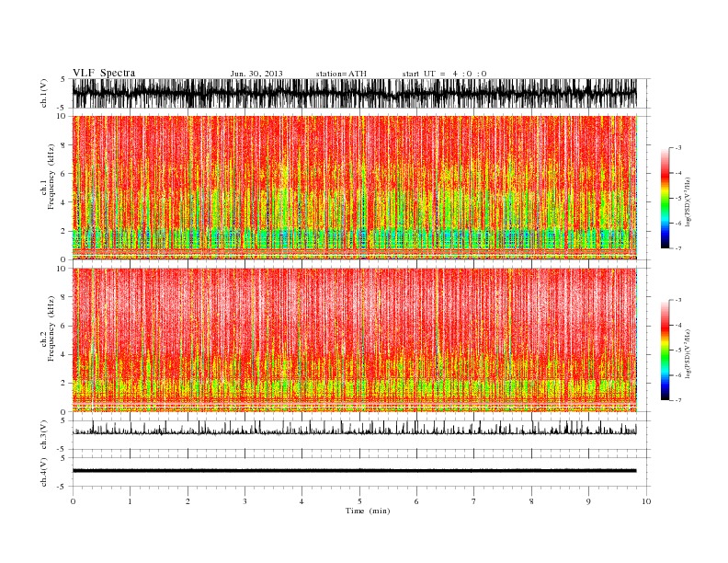
Task: Select the "Jun. 30, 2013" date text
Action: pos(256,74)
